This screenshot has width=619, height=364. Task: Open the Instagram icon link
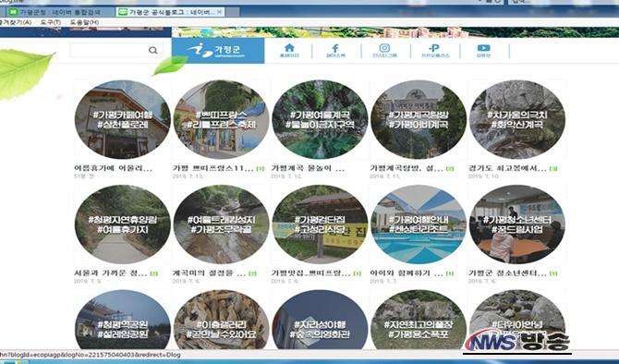click(x=384, y=51)
